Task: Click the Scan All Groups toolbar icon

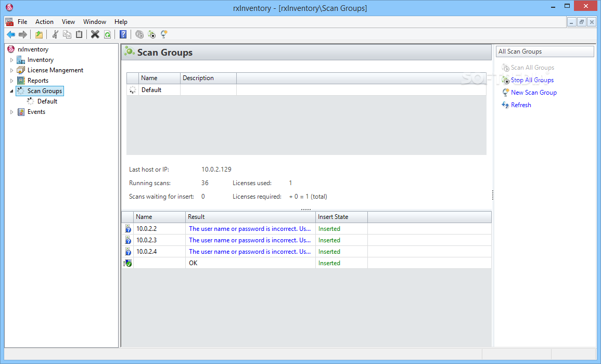Action: pos(139,34)
